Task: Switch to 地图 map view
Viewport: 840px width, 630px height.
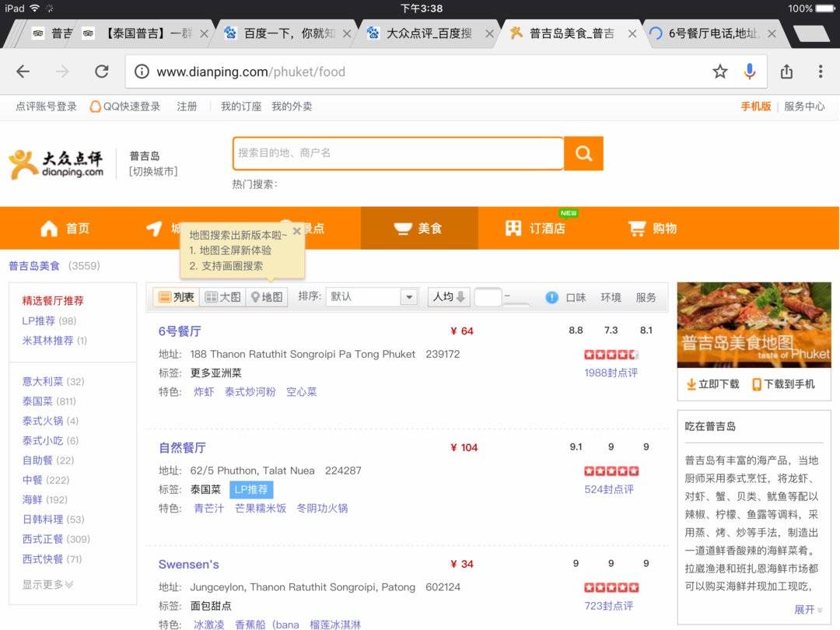Action: pos(267,297)
